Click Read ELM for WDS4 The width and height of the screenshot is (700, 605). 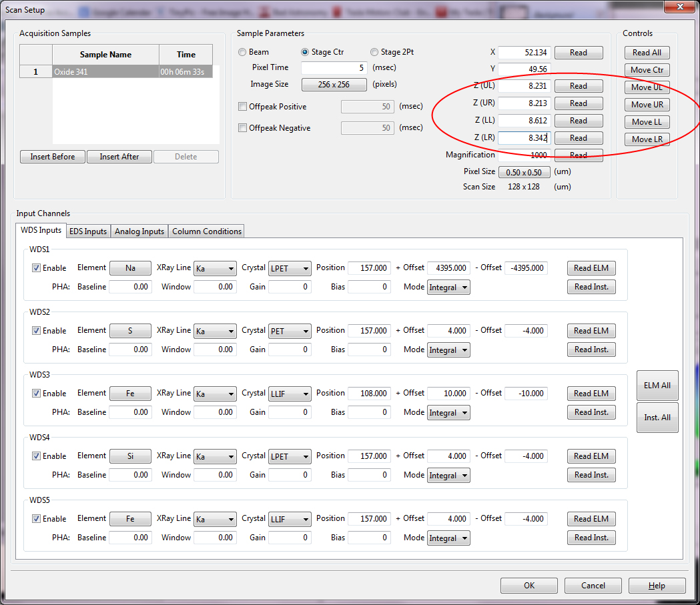[591, 456]
